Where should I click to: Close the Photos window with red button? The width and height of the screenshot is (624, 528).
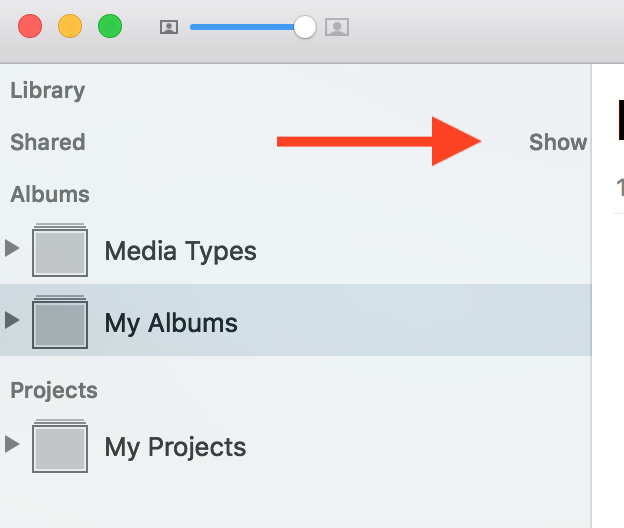(x=30, y=27)
